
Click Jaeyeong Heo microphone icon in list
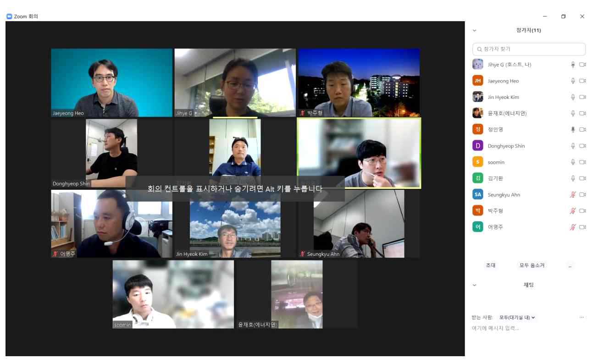[573, 81]
